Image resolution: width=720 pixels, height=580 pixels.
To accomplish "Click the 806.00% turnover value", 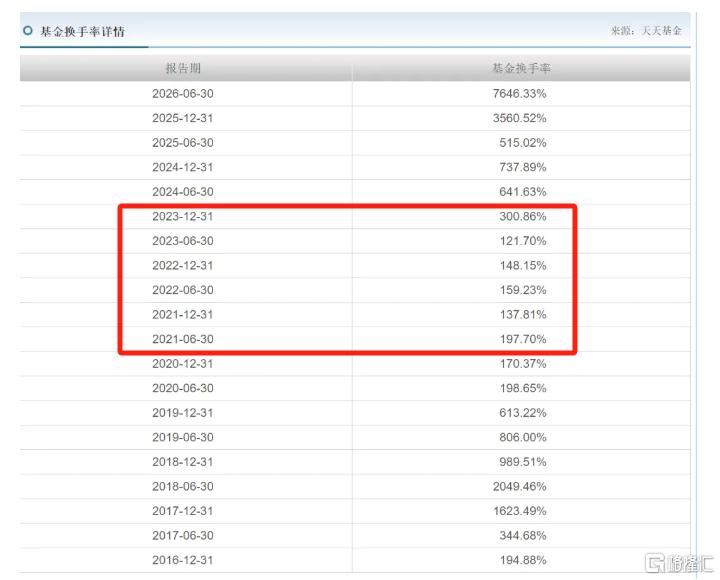I will click(523, 438).
